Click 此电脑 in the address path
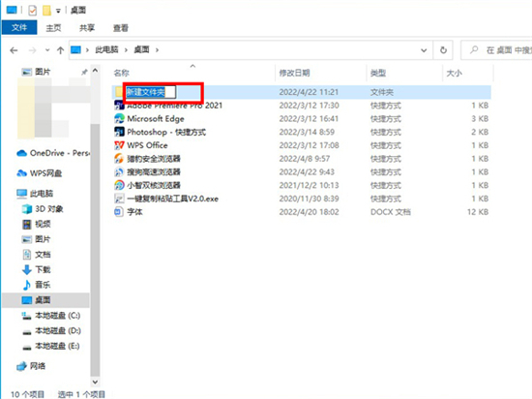532x399 pixels. 106,50
